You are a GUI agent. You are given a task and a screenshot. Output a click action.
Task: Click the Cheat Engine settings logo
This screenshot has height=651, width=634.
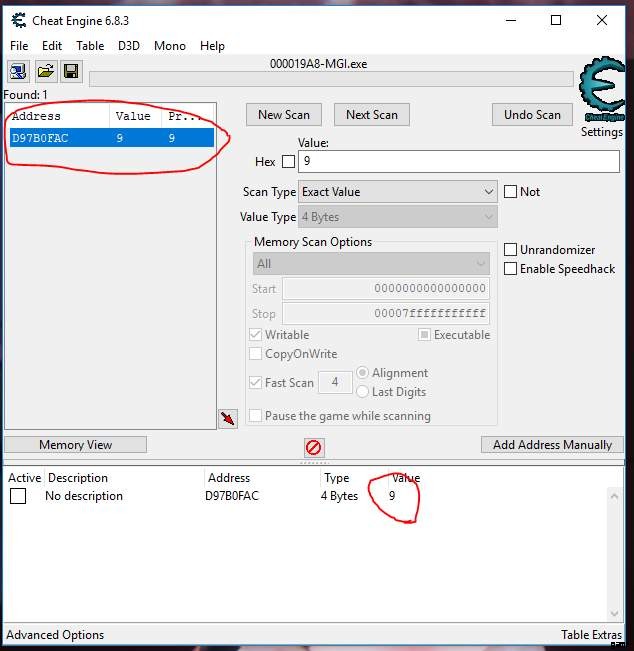click(x=601, y=94)
